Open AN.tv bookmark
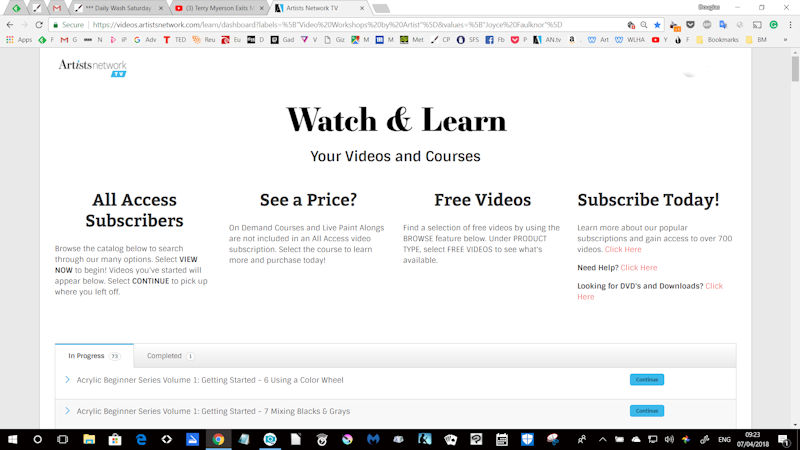Screen dimensions: 800x450 tap(547, 39)
